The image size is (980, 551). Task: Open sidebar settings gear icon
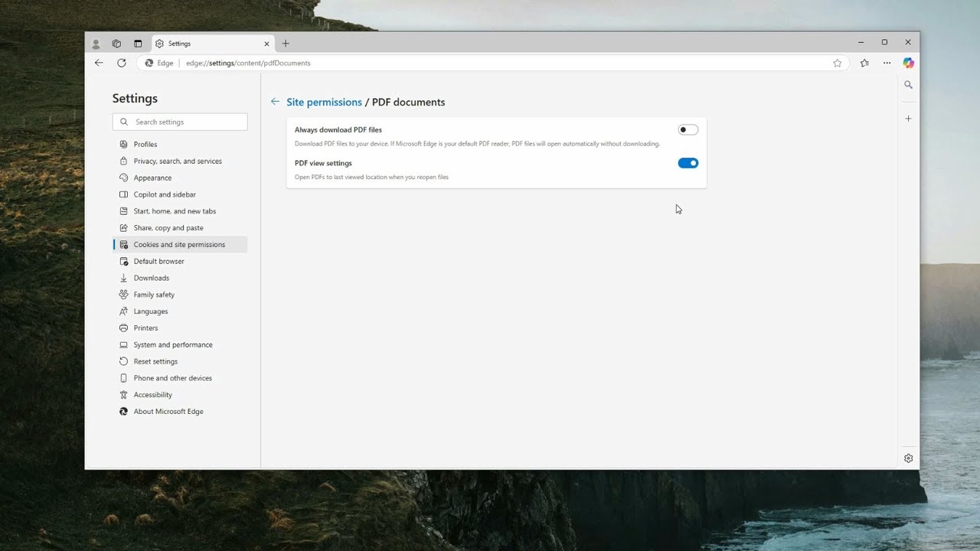[908, 458]
